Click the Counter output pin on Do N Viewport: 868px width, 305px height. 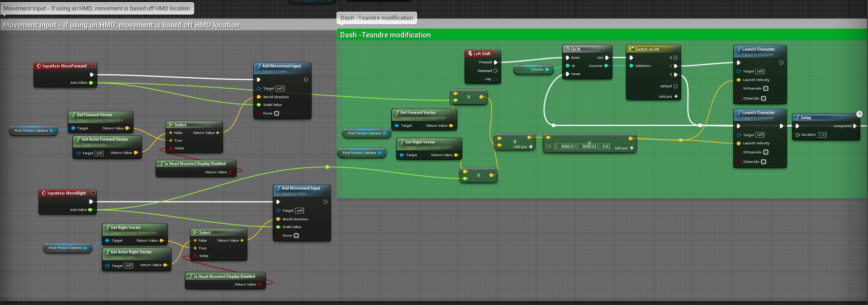pos(607,66)
